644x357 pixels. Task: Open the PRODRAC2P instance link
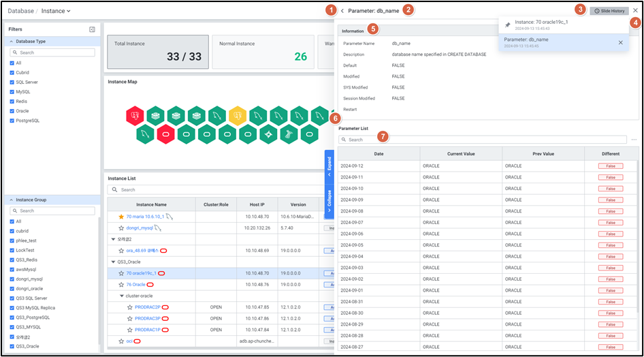147,307
